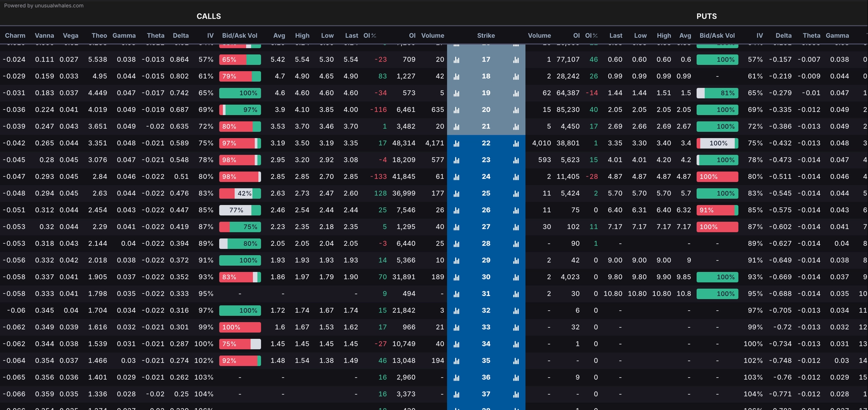Sort calls by Vanna column header
The width and height of the screenshot is (868, 410).
click(x=45, y=36)
